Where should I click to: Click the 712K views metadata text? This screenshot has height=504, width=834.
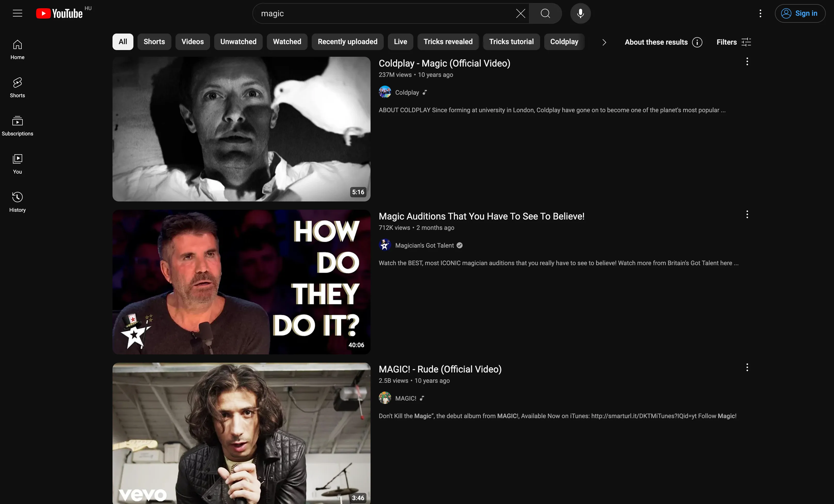(394, 228)
